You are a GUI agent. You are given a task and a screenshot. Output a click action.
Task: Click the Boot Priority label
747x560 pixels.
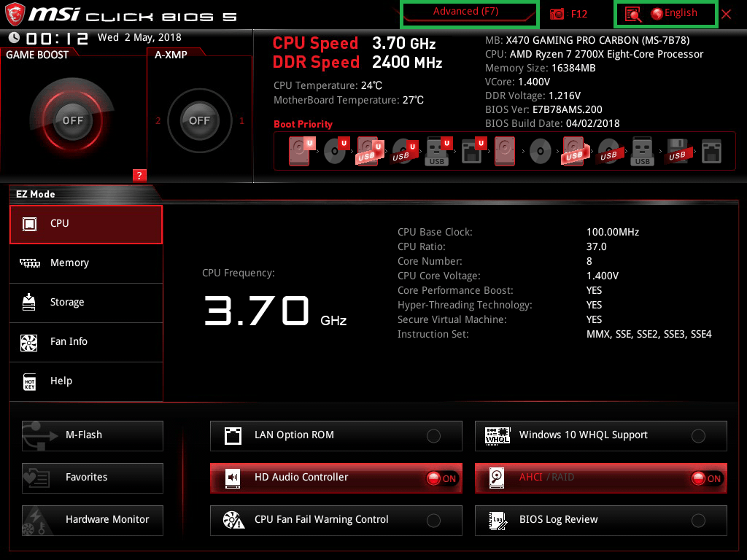(x=303, y=124)
